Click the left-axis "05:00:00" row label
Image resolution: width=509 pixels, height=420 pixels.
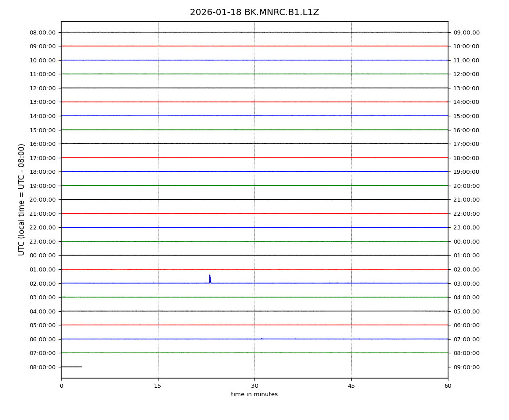tap(42, 325)
